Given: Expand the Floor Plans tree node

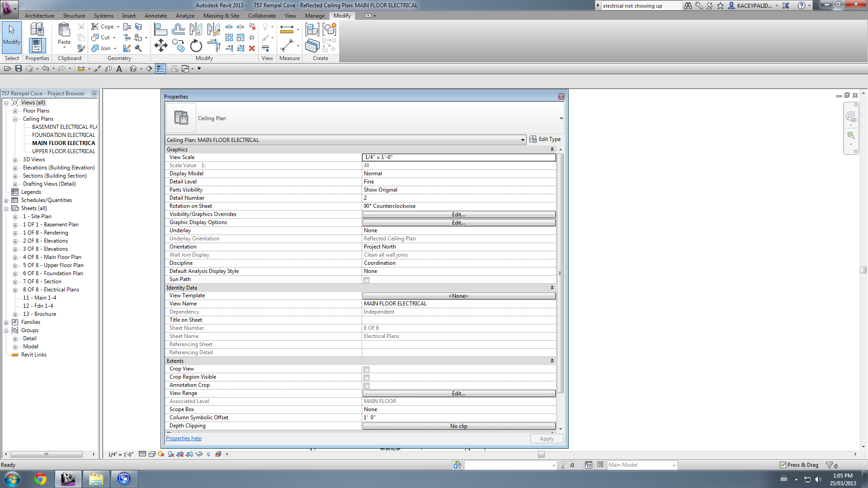Looking at the screenshot, I should click(15, 111).
